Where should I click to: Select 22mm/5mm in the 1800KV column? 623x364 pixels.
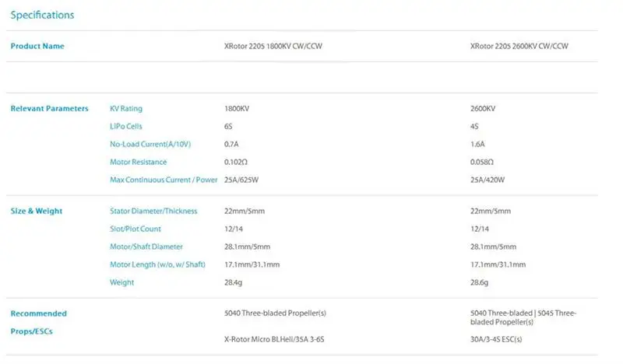click(x=245, y=211)
